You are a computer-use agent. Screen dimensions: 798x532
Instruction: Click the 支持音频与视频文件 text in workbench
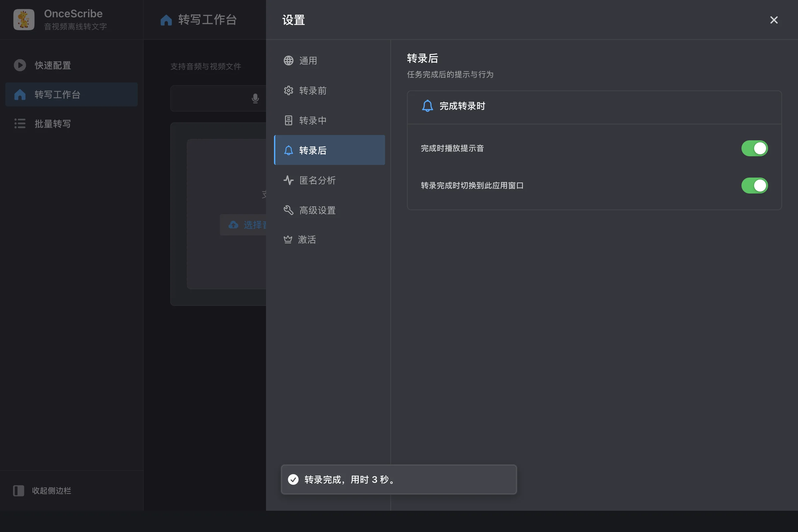coord(205,66)
